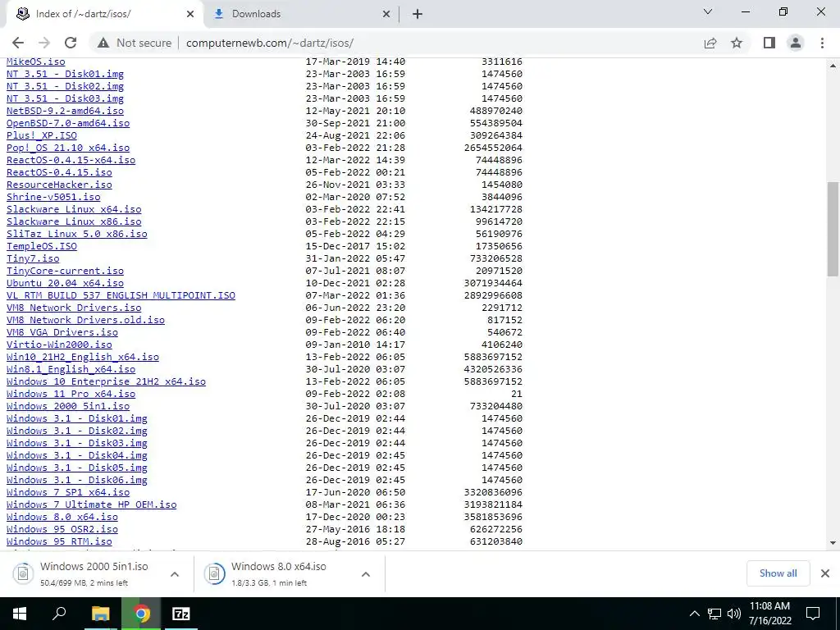Click the Not secure warning icon

pyautogui.click(x=103, y=43)
